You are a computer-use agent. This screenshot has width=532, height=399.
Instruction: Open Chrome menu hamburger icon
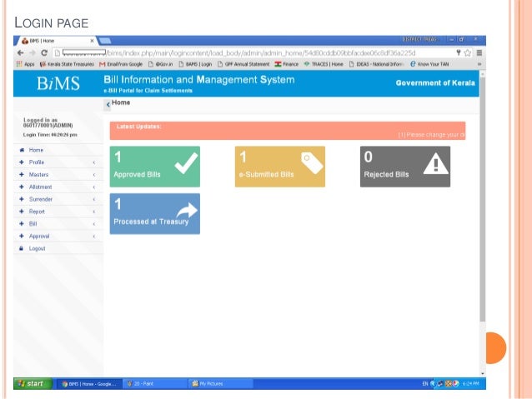479,52
